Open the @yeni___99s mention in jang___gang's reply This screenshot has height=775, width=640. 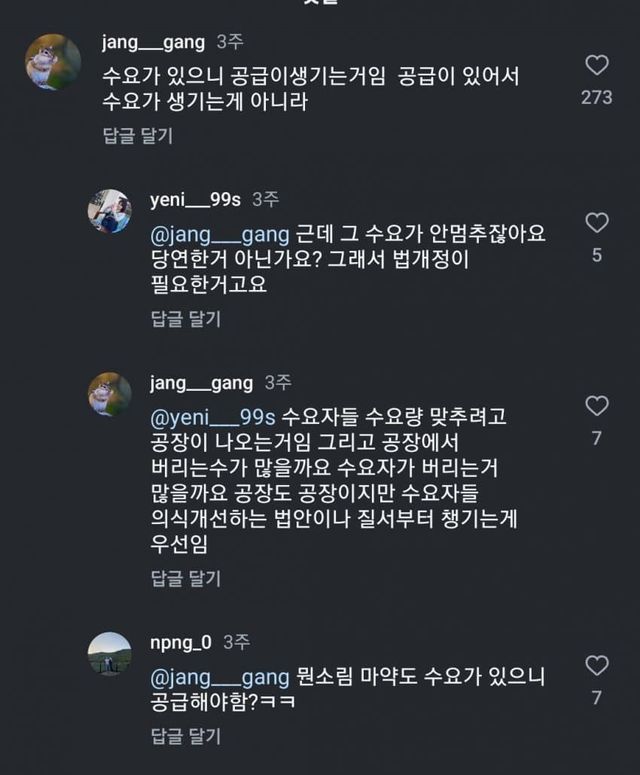(x=214, y=416)
